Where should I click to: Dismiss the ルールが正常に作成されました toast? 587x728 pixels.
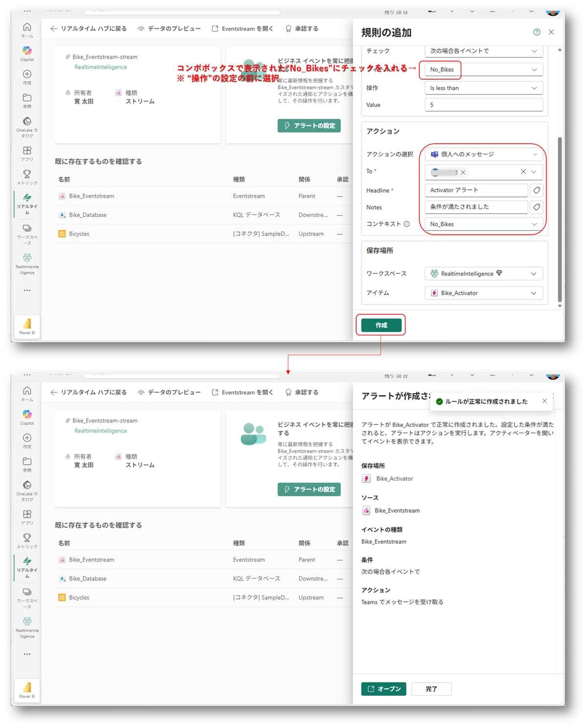point(544,401)
